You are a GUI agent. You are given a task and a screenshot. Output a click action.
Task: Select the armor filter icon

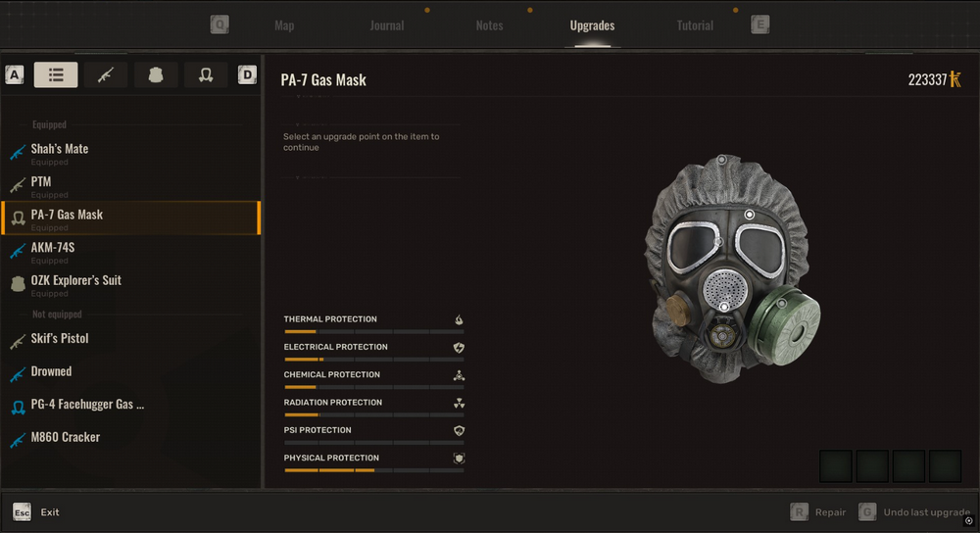(156, 74)
